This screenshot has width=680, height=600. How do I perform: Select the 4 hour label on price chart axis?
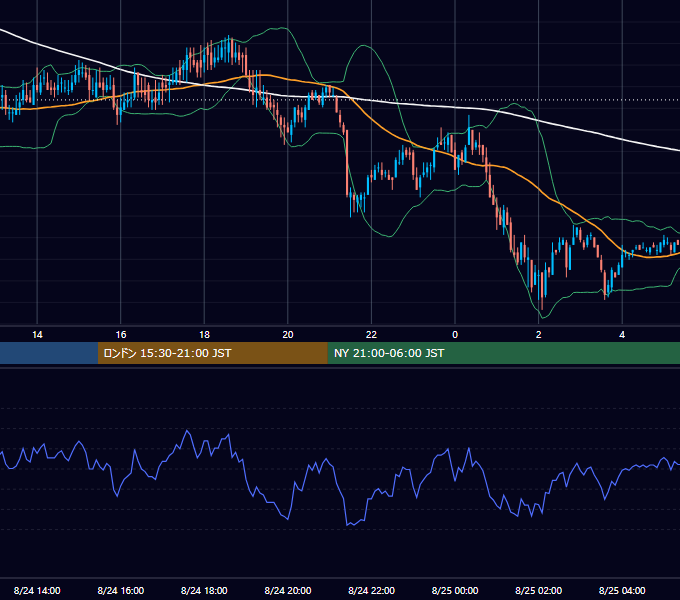coord(622,335)
